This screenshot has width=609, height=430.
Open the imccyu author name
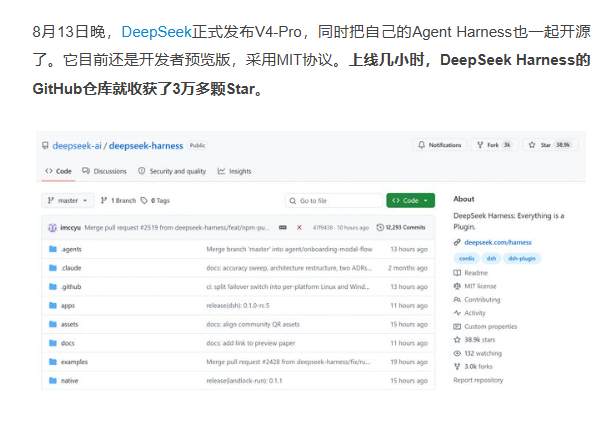pyautogui.click(x=70, y=228)
